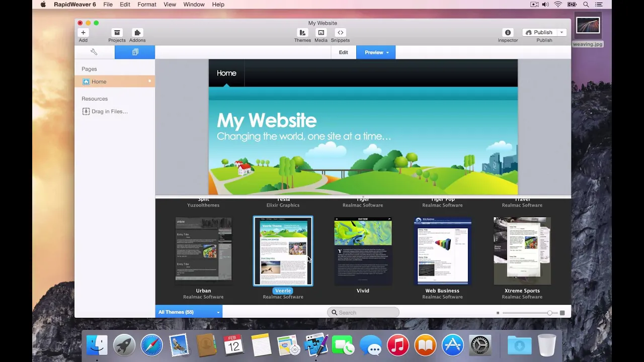Screen dimensions: 644x362
Task: Open Messages from the Dock
Action: pos(371,345)
